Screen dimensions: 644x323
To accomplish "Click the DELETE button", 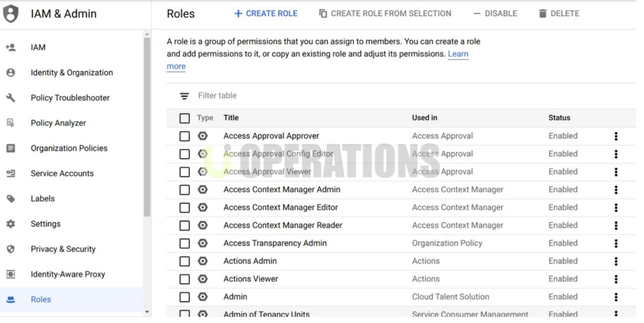I will 559,14.
